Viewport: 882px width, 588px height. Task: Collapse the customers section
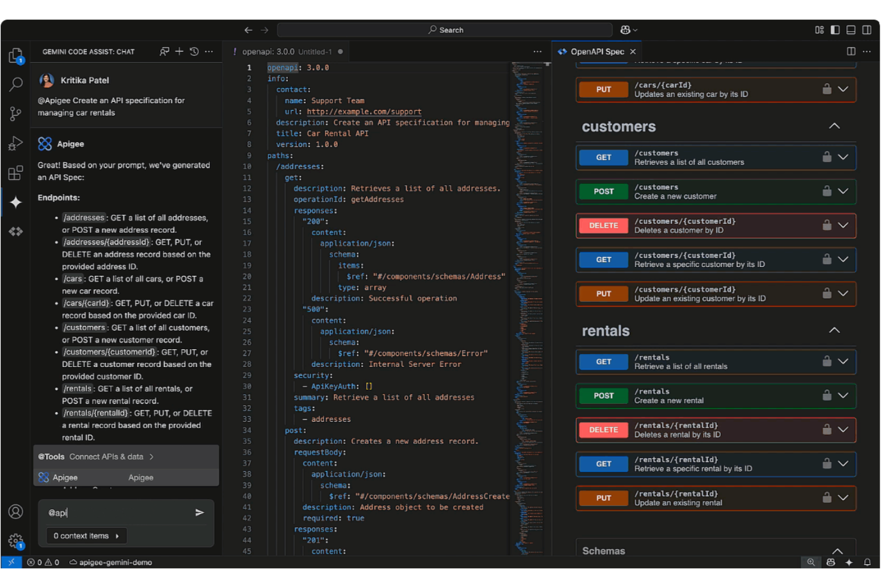pyautogui.click(x=834, y=126)
